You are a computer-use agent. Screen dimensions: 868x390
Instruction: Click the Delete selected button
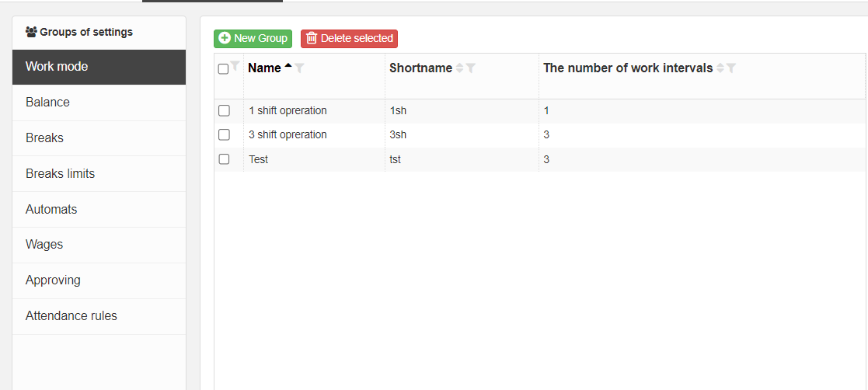(350, 38)
